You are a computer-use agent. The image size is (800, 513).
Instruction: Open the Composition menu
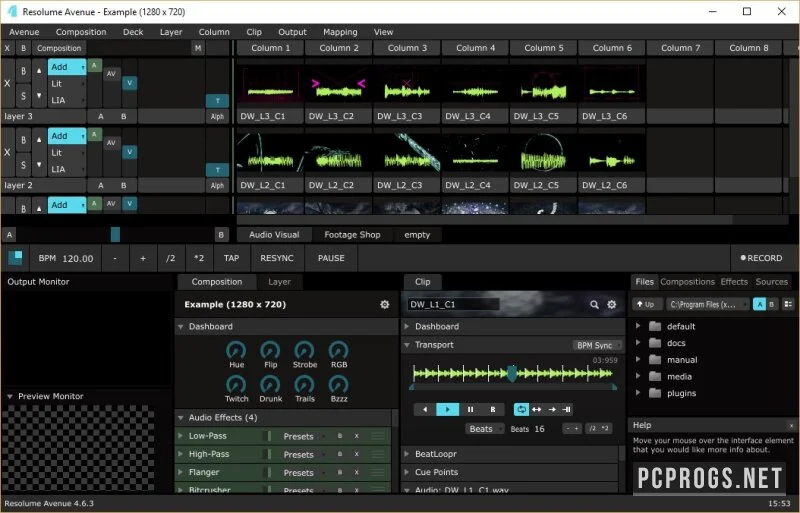[x=81, y=32]
